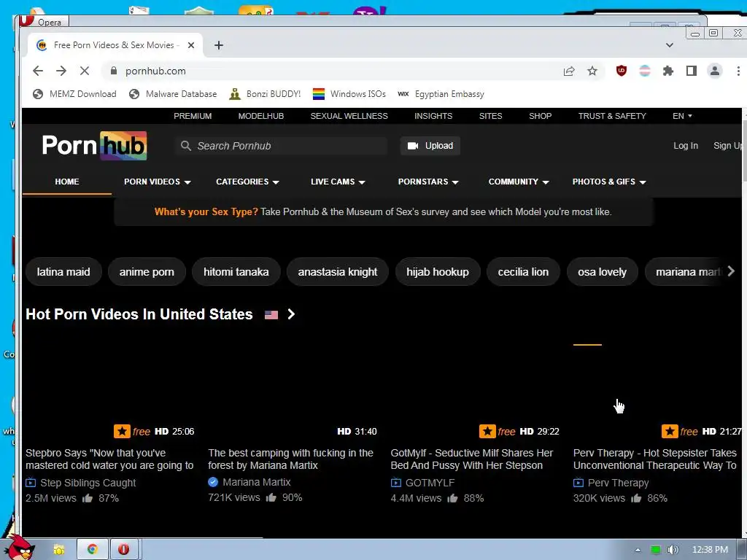Open the Chrome profile avatar menu
747x560 pixels.
[715, 71]
